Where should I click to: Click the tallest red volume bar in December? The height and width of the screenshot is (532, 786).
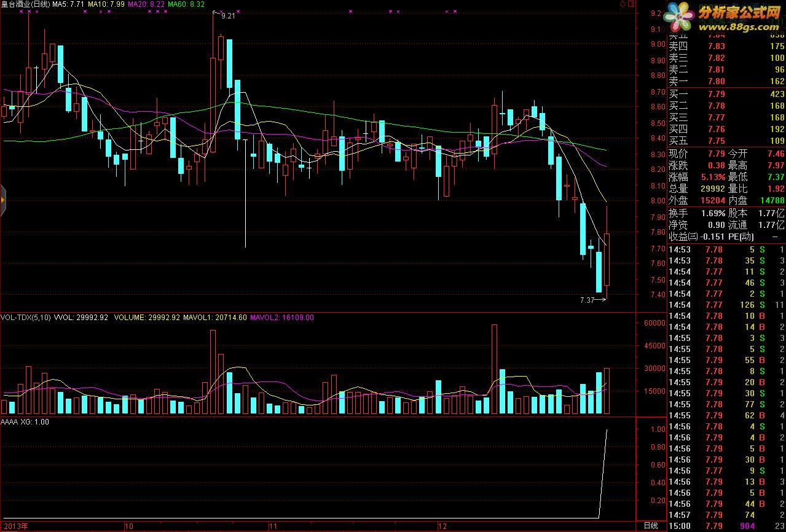point(494,369)
